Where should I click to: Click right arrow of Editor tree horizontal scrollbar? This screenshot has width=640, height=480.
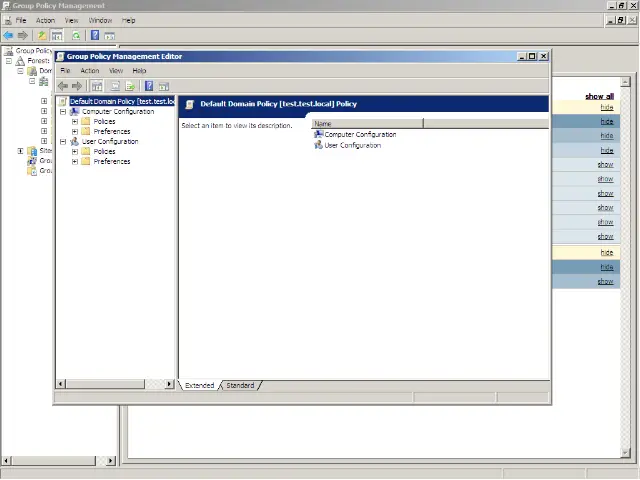(169, 384)
